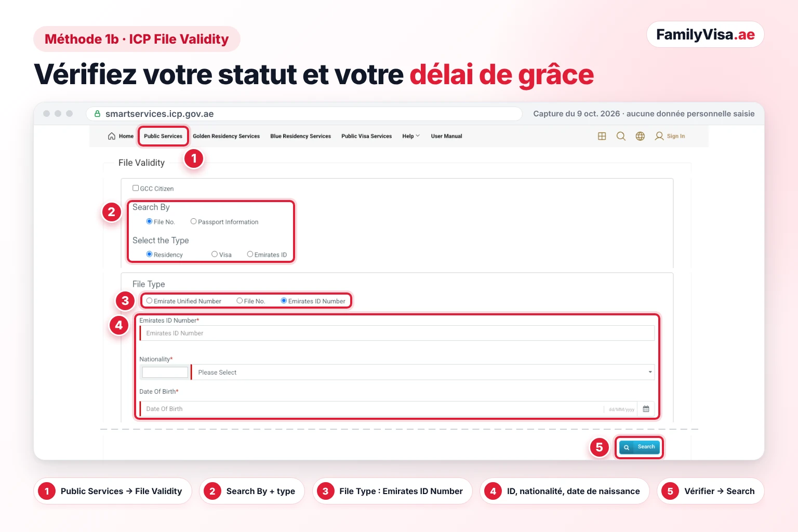
Task: Focus the Date Of Birth input field
Action: (371, 409)
